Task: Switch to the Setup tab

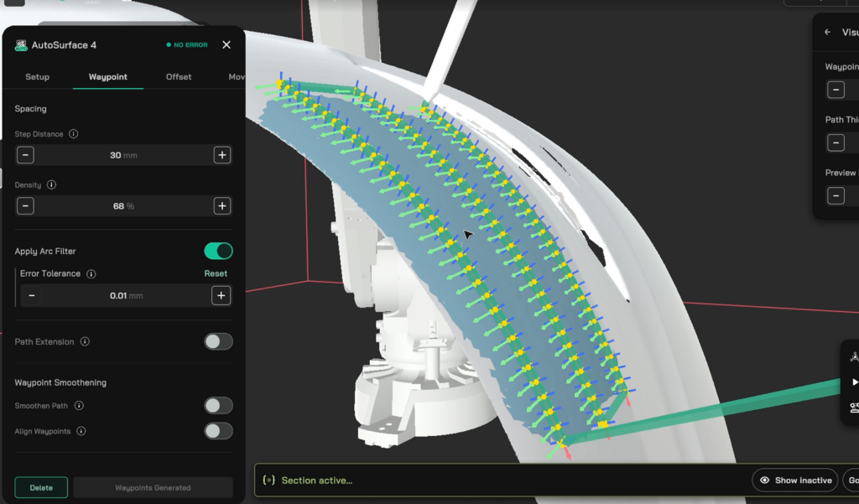Action: coord(37,76)
